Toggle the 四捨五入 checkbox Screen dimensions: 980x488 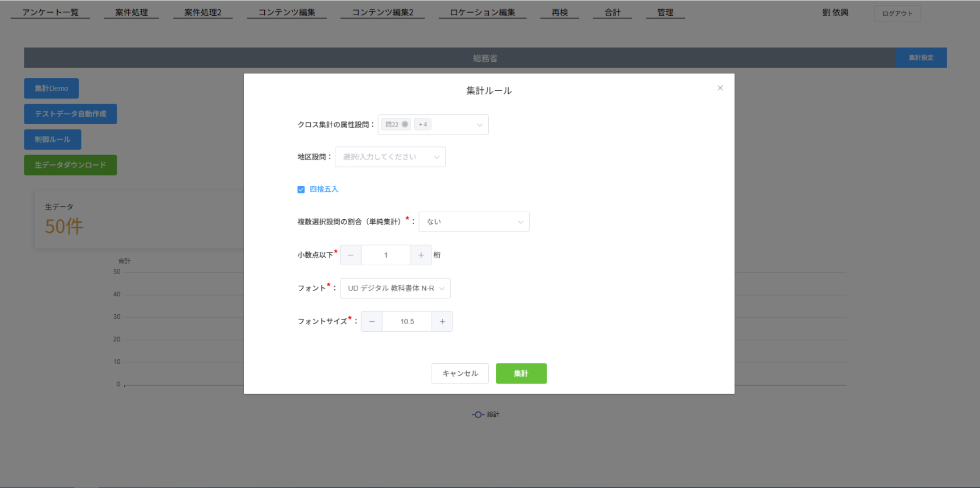click(301, 189)
